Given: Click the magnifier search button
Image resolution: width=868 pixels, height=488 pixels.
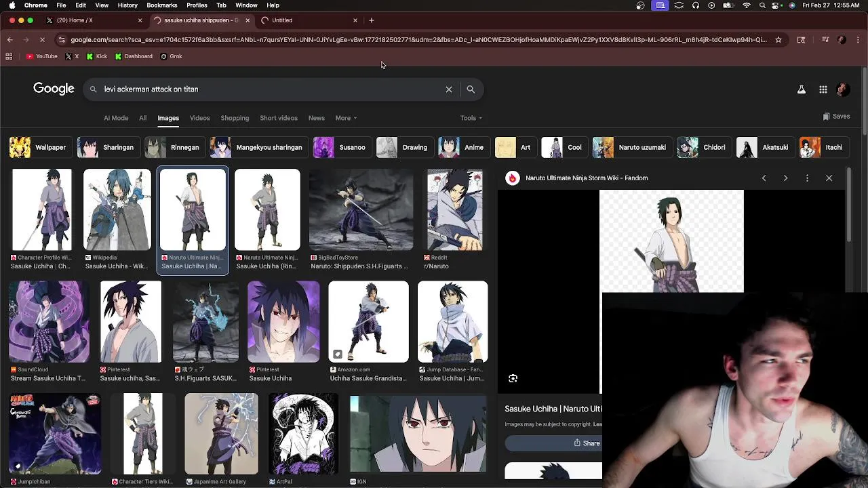Looking at the screenshot, I should (x=471, y=89).
